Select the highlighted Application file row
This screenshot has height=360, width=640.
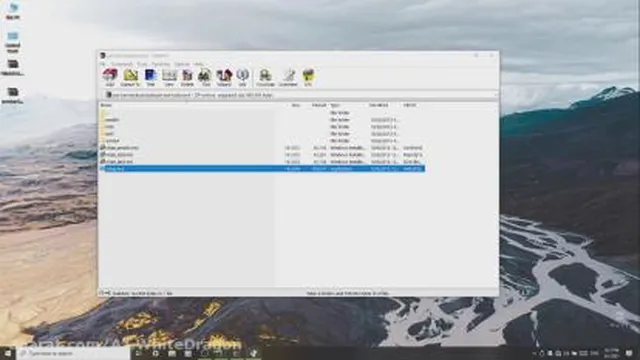pyautogui.click(x=262, y=169)
